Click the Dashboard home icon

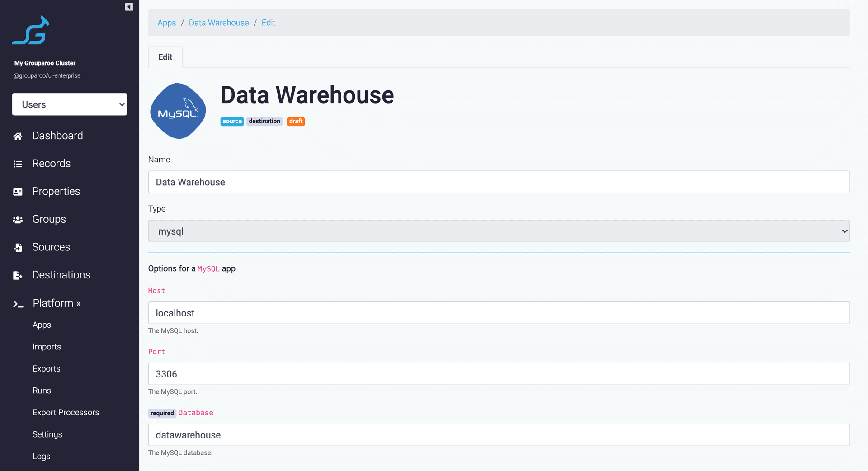18,136
